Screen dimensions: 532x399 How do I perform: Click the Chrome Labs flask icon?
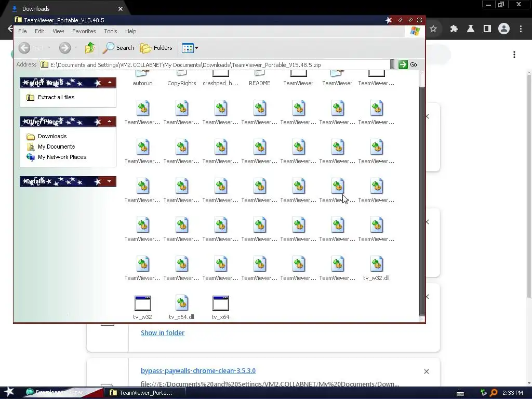point(471,29)
